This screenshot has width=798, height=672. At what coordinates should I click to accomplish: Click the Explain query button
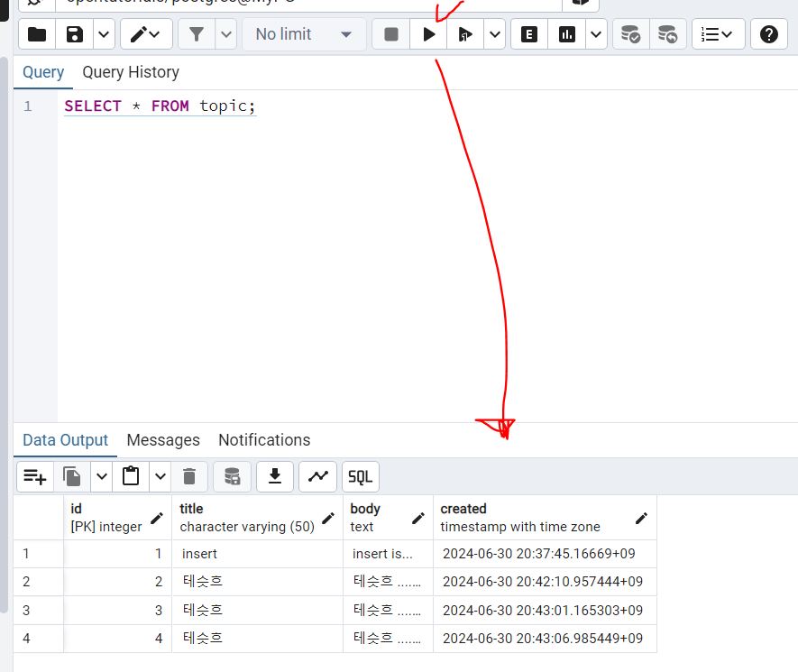pyautogui.click(x=529, y=34)
